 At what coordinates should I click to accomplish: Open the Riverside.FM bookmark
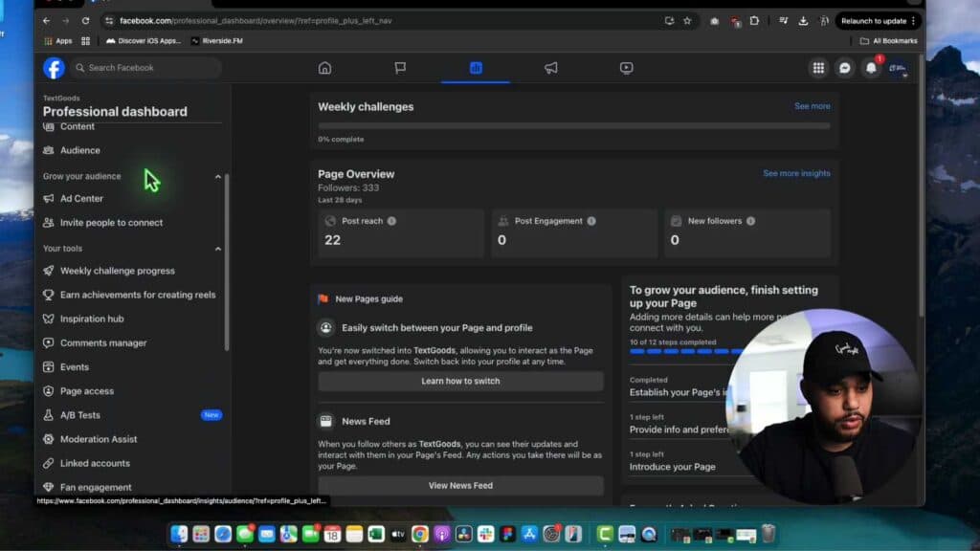coord(217,40)
